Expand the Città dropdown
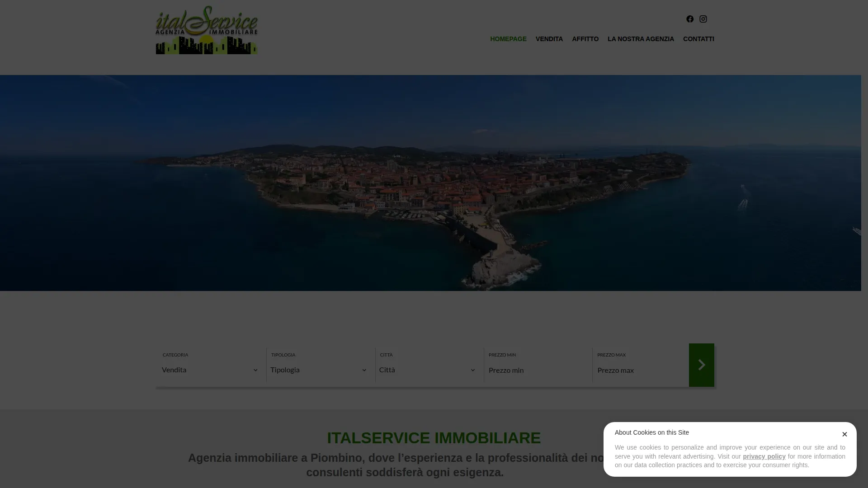Viewport: 868px width, 488px height. click(428, 370)
